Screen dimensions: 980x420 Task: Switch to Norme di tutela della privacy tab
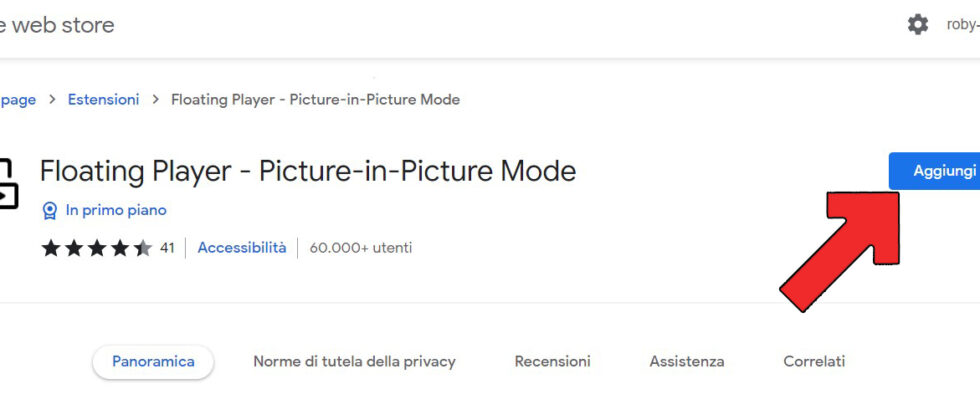[354, 362]
